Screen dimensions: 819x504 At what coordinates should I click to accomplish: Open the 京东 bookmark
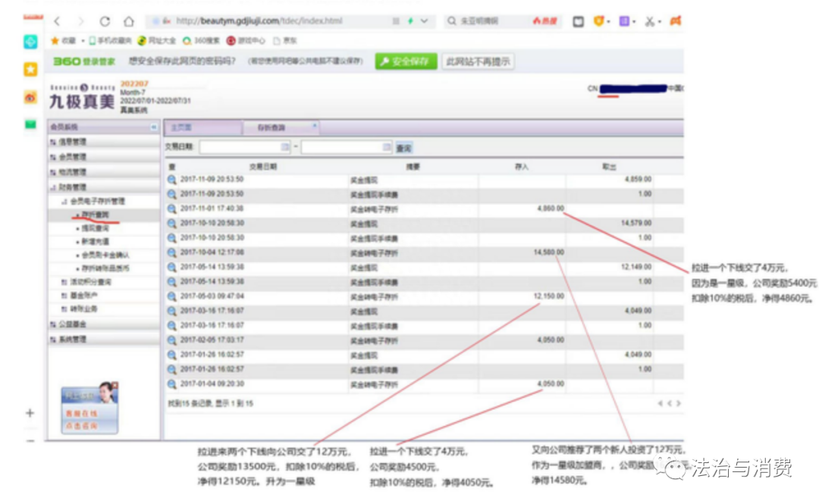click(284, 41)
